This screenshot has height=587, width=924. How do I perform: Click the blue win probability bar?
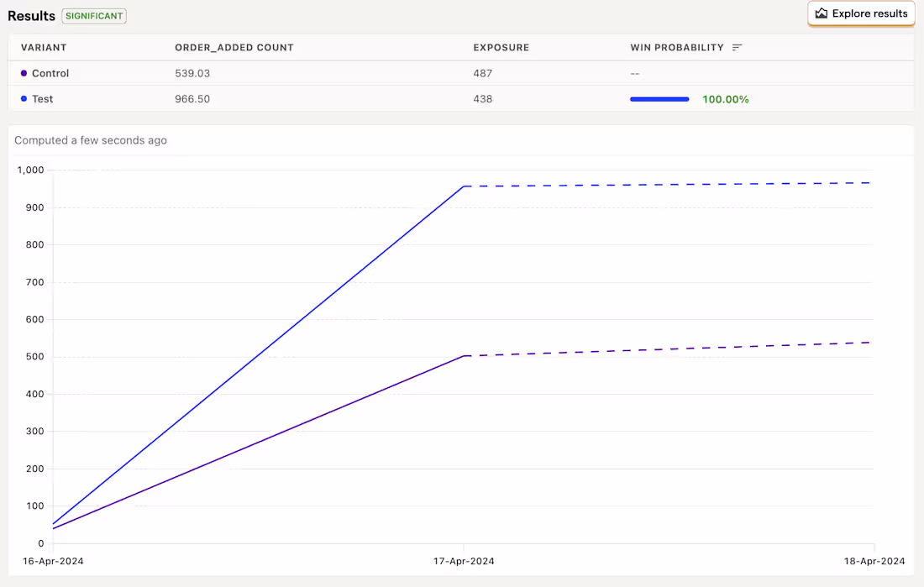[x=659, y=99]
